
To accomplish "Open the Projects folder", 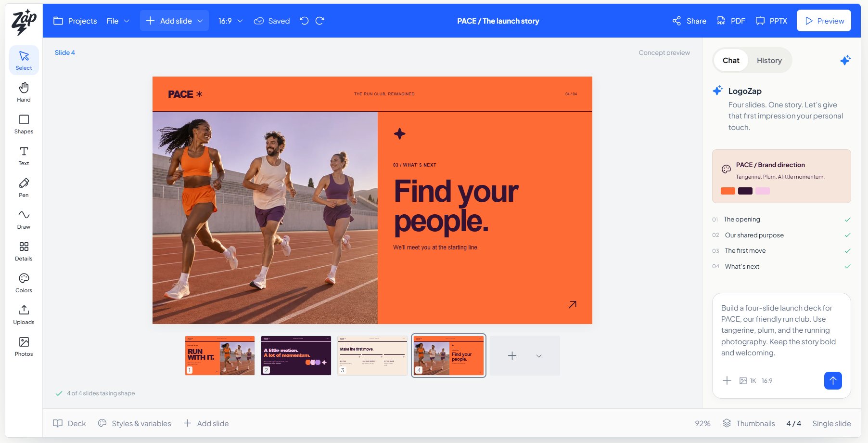I will [x=75, y=21].
